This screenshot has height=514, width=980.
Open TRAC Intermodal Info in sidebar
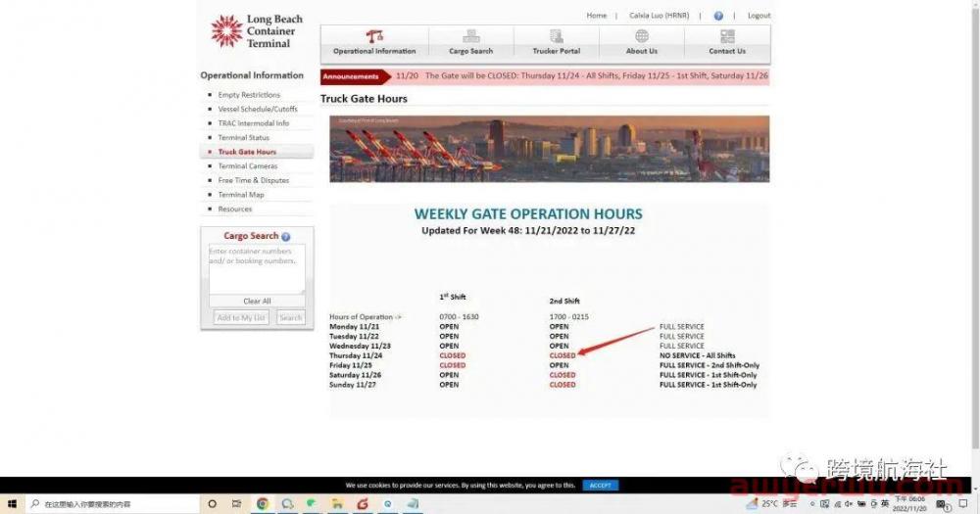tap(253, 123)
